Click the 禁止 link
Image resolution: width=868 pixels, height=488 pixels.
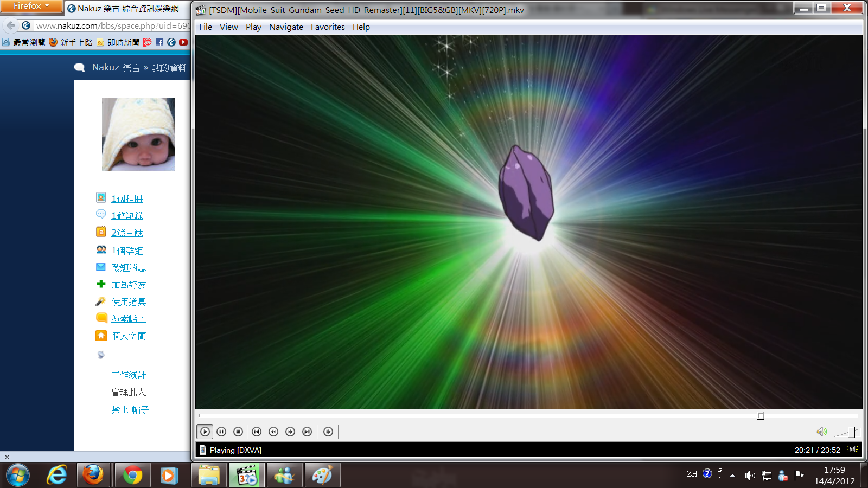coord(120,409)
